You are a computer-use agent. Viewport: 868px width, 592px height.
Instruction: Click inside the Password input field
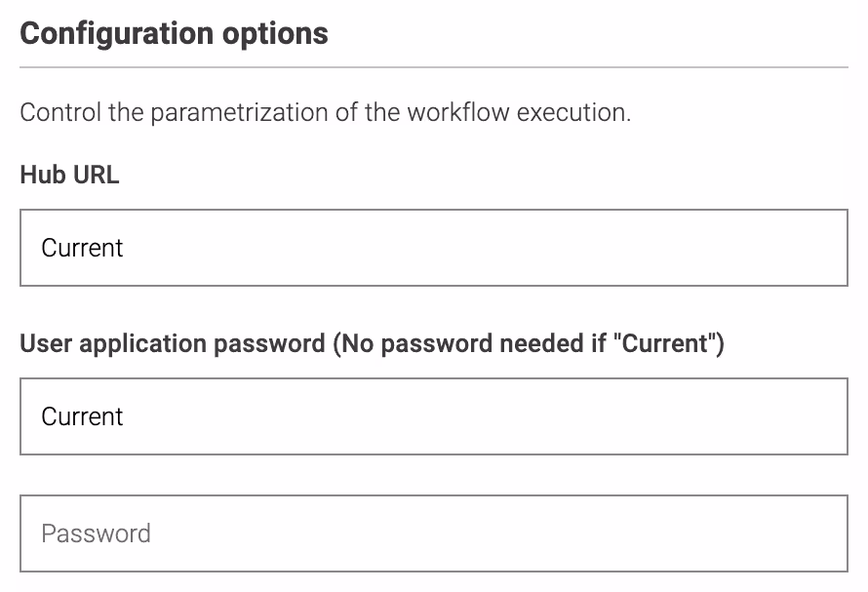[434, 533]
